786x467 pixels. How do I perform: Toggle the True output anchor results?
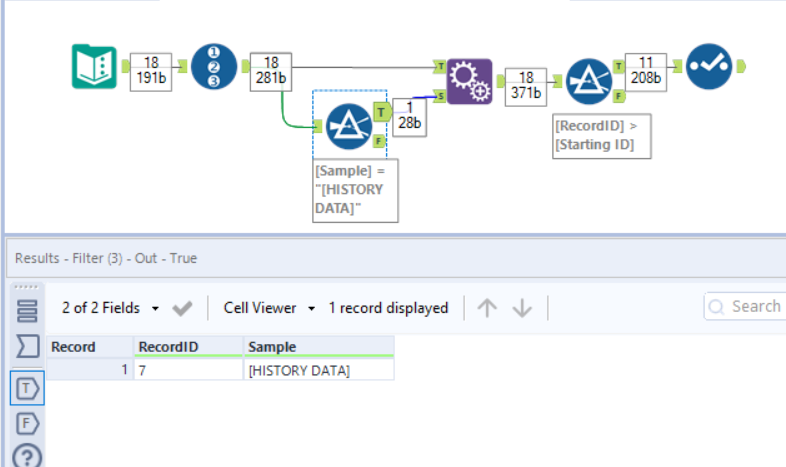[x=27, y=386]
